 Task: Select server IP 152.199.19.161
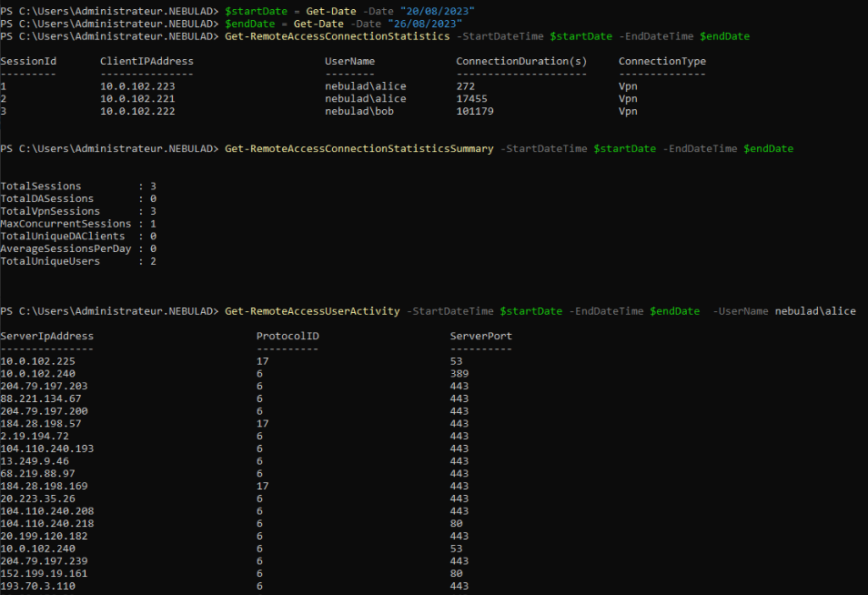(44, 573)
